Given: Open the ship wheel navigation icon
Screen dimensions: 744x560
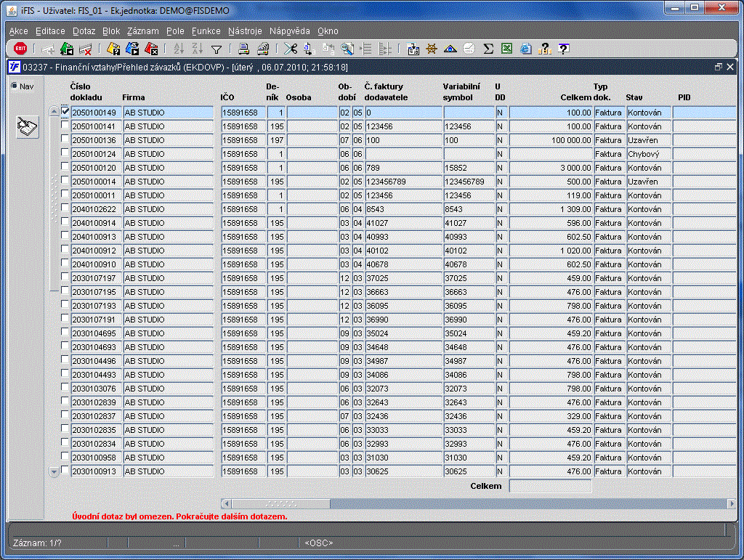Looking at the screenshot, I should pos(432,49).
